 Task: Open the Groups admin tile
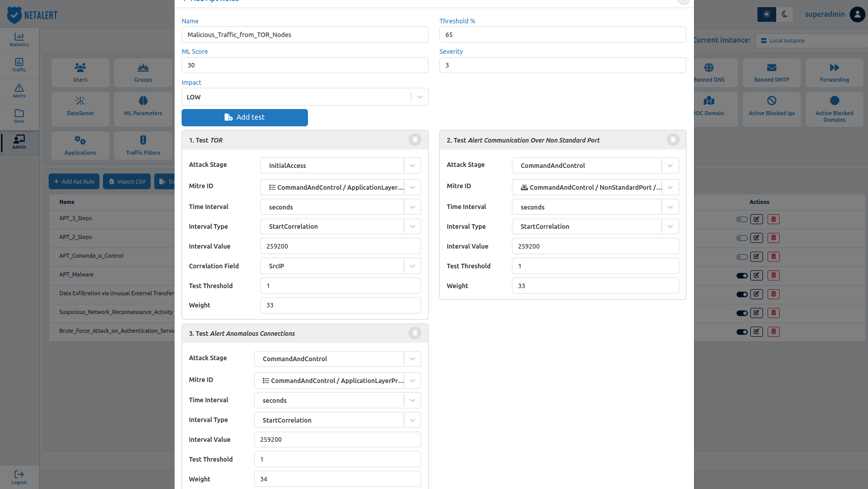coord(143,73)
